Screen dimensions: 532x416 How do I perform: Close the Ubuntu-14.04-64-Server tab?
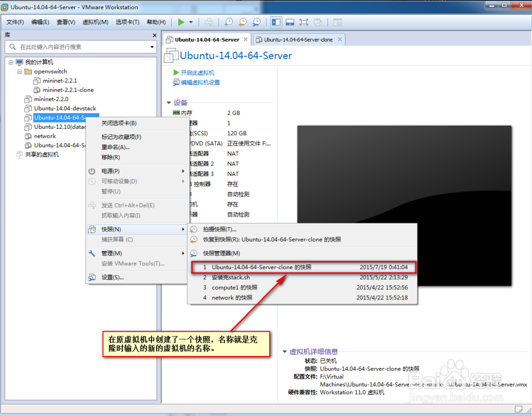pyautogui.click(x=246, y=39)
